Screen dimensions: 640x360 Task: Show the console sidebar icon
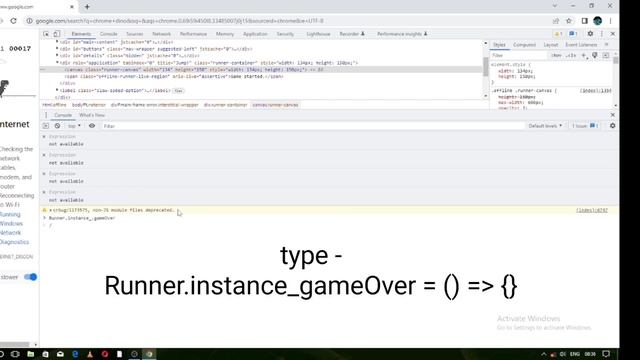pos(46,126)
